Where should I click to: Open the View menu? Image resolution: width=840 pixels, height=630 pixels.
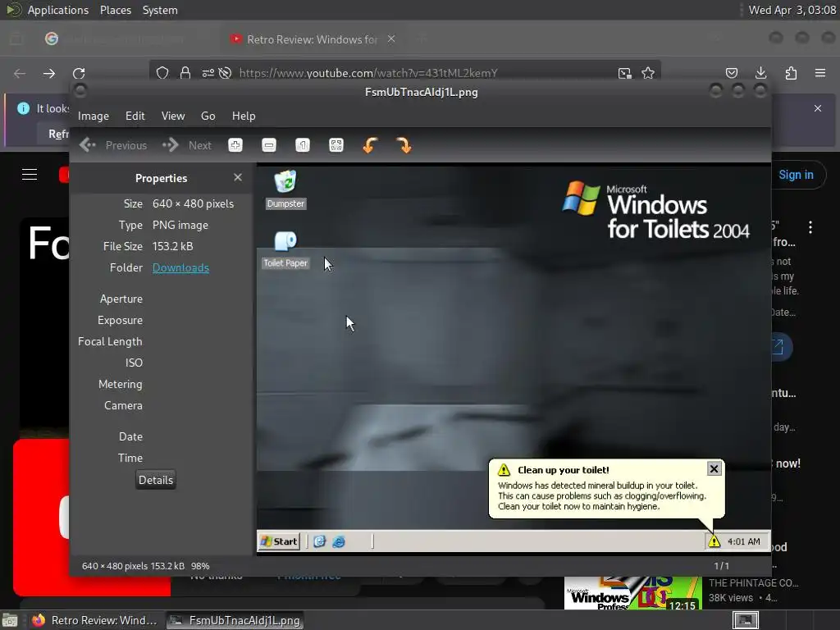(173, 116)
